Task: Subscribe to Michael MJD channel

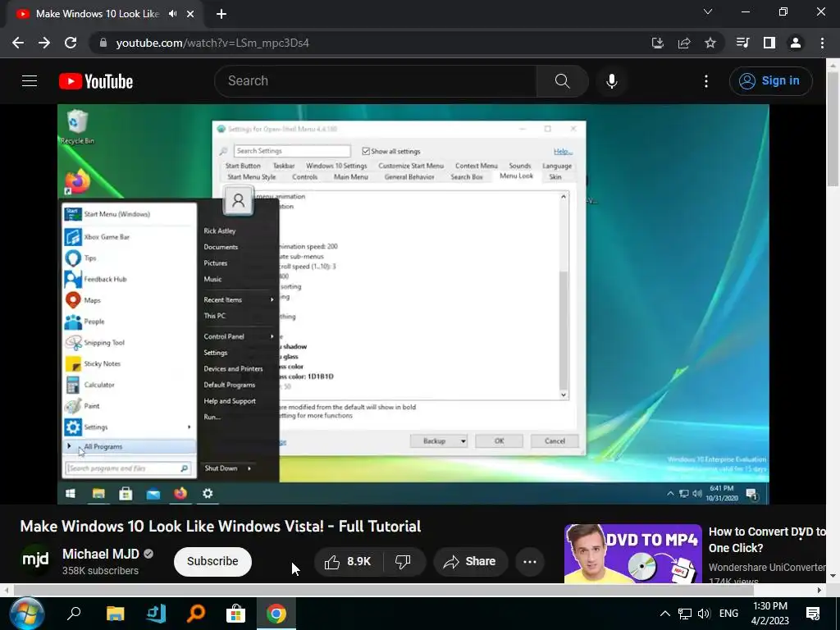Action: [x=212, y=561]
